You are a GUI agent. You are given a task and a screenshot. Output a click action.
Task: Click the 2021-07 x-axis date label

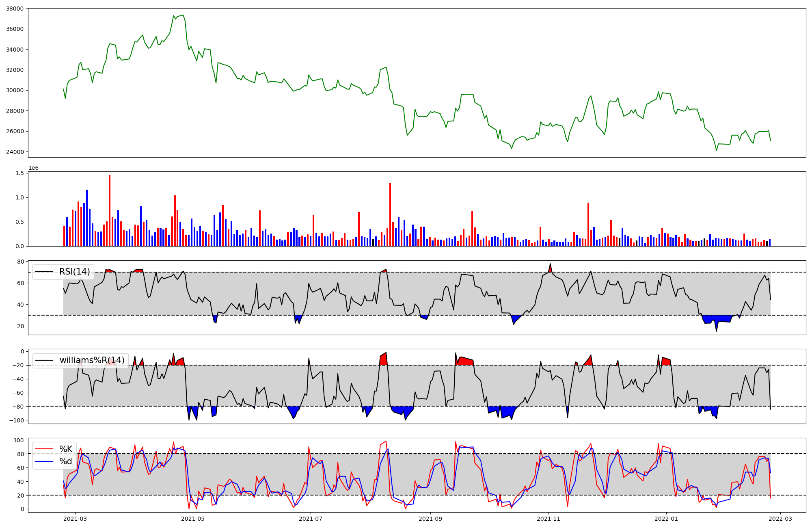(311, 519)
